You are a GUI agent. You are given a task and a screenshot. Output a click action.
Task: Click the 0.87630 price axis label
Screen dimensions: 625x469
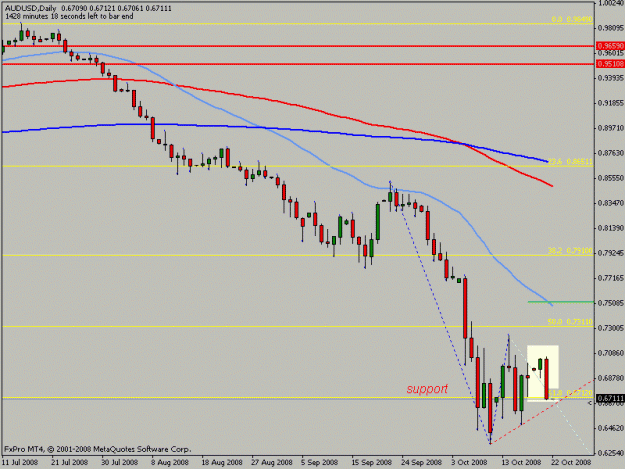[x=611, y=153]
